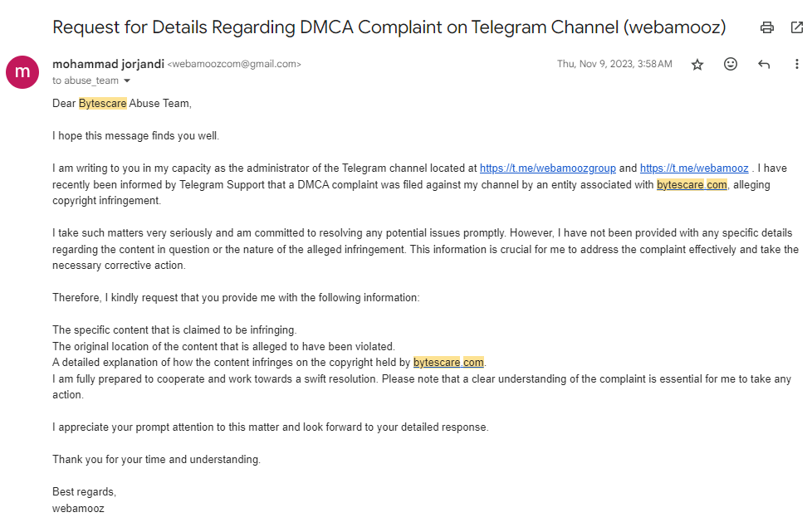The height and width of the screenshot is (532, 812).
Task: Click the 'webamooz' signature at the bottom
Action: pyautogui.click(x=78, y=508)
